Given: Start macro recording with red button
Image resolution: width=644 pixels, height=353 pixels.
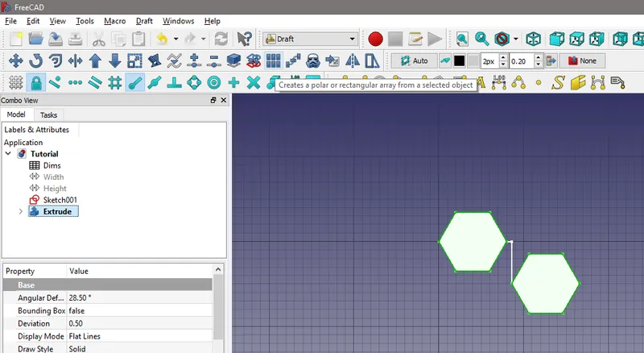Looking at the screenshot, I should pos(375,39).
